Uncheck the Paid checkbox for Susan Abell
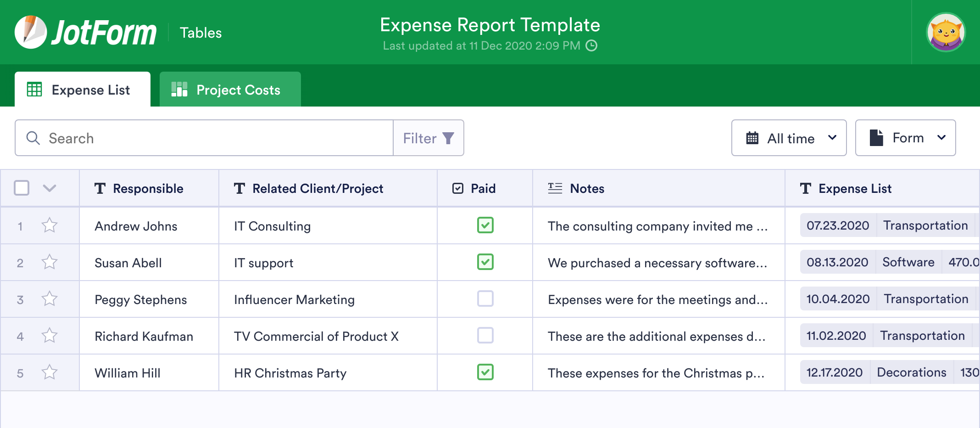Viewport: 980px width, 428px height. click(485, 262)
